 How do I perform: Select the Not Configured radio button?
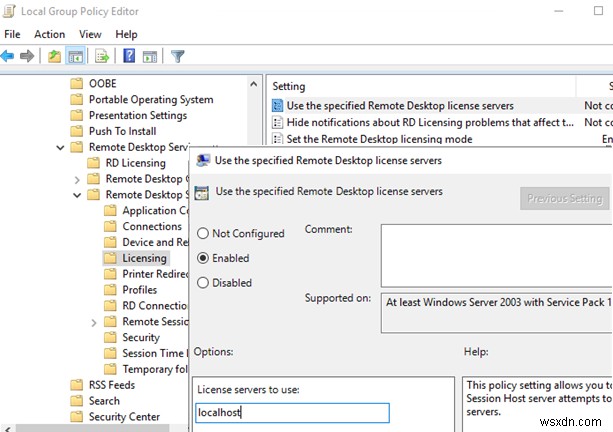[x=203, y=233]
